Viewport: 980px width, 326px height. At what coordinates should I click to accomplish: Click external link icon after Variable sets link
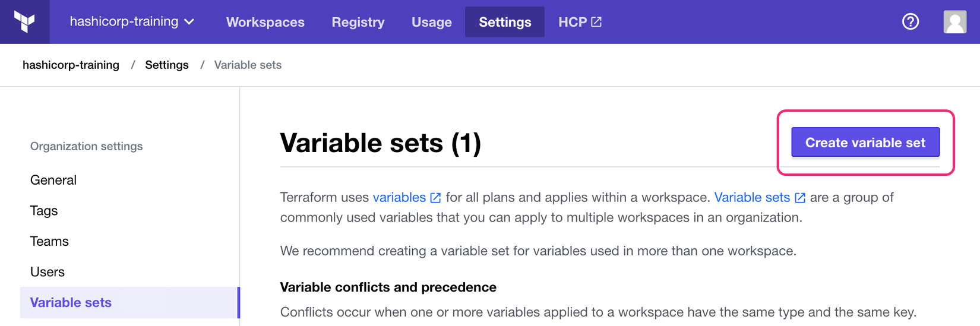800,198
